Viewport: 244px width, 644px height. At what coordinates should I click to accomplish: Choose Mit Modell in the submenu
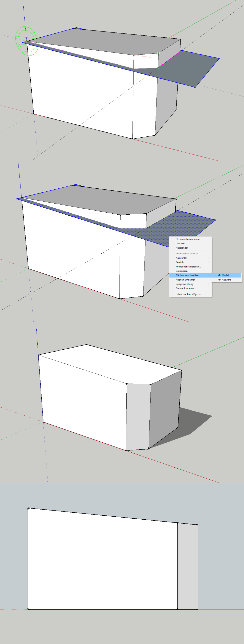point(223,275)
